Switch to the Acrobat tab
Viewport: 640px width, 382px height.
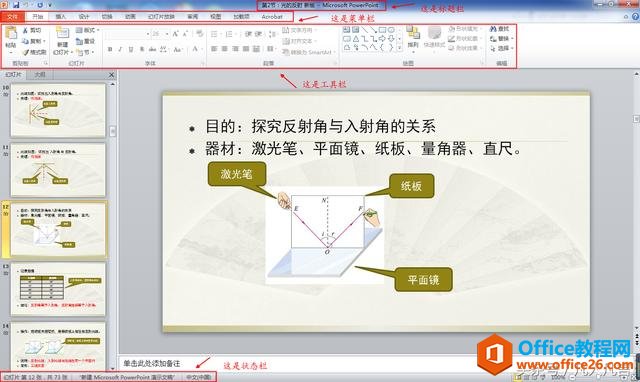tap(272, 17)
